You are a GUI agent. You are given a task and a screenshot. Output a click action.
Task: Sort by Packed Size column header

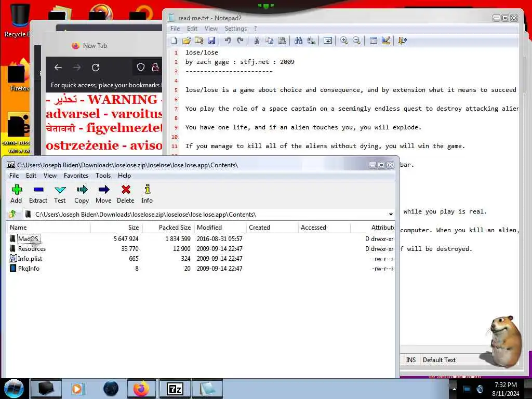coord(169,228)
